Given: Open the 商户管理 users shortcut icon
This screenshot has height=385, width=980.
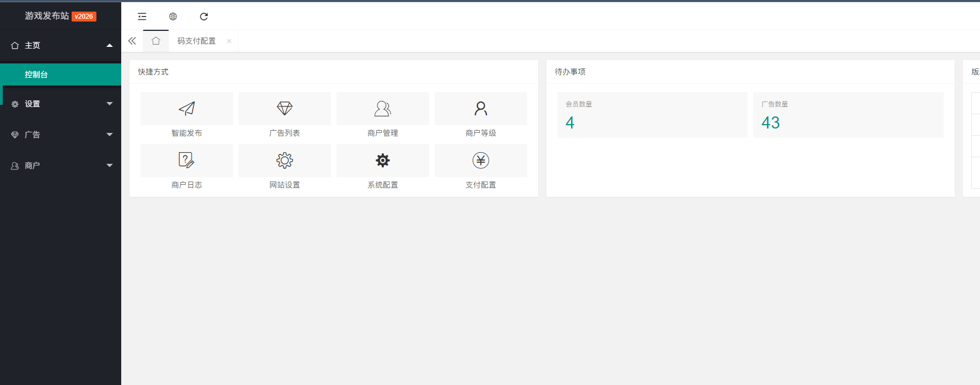Looking at the screenshot, I should (383, 109).
